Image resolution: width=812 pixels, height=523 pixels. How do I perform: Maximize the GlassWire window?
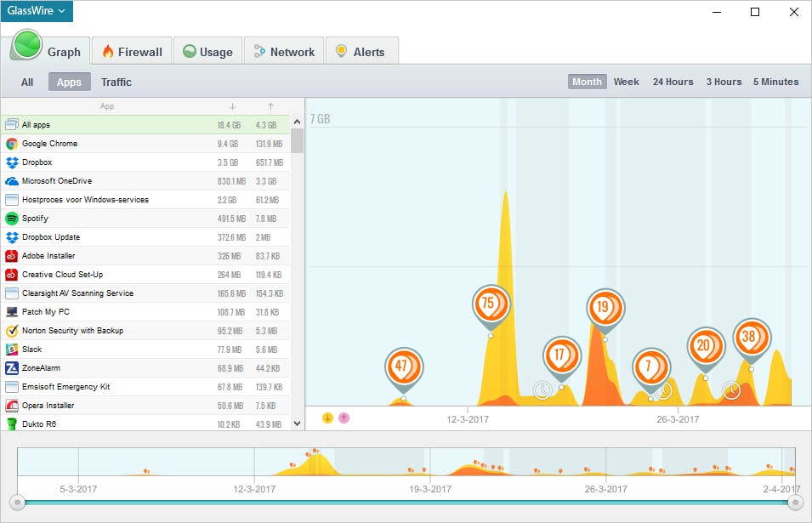tap(755, 11)
